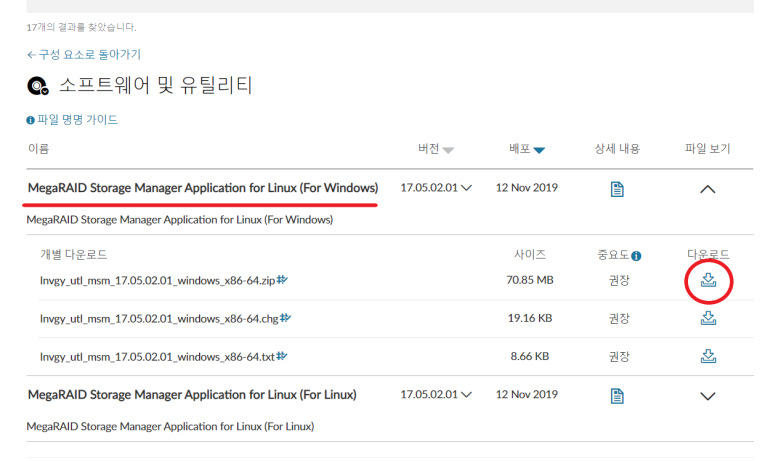Click the 19.16 KB size value
The width and height of the screenshot is (773, 461).
(529, 318)
